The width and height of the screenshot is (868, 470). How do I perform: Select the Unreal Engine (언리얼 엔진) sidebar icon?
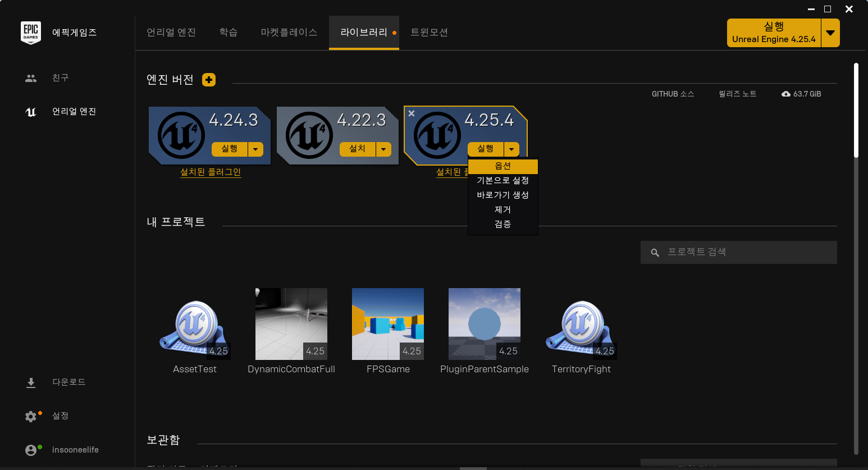(31, 112)
